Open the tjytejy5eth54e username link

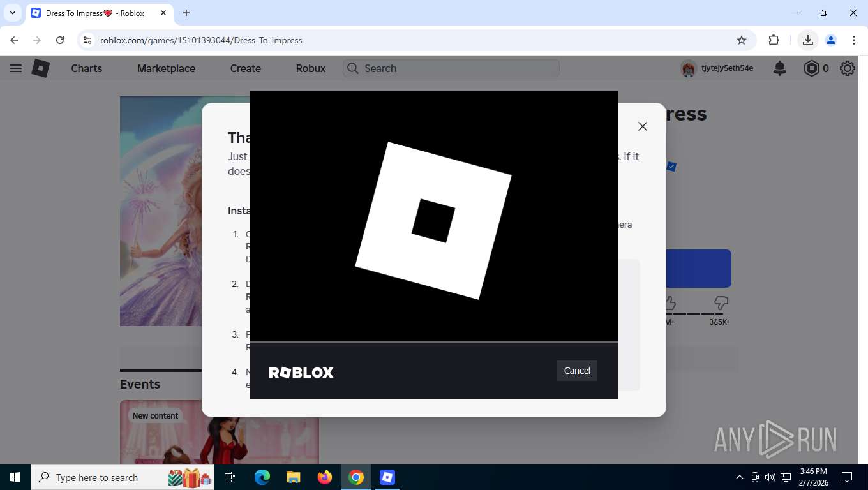(727, 68)
